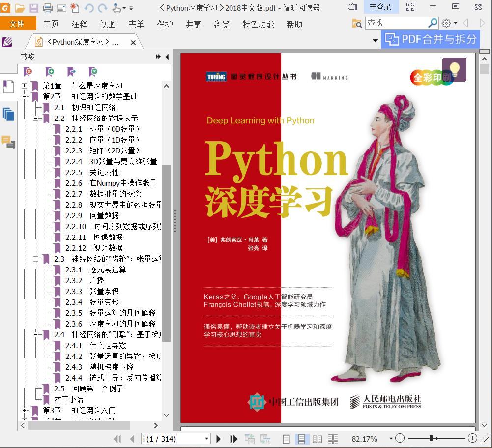492x448 pixels.
Task: Click into the 查找 search field
Action: coord(397,23)
